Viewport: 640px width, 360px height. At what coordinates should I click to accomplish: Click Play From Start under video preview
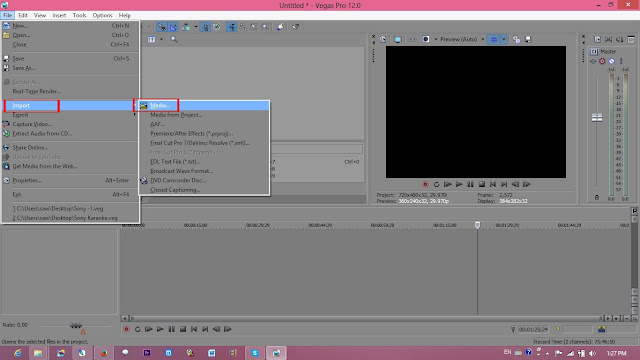tap(448, 184)
